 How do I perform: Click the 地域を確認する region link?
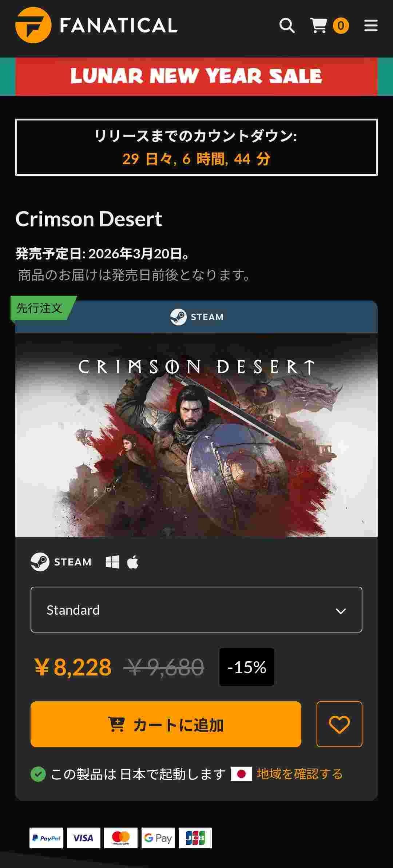click(x=300, y=774)
